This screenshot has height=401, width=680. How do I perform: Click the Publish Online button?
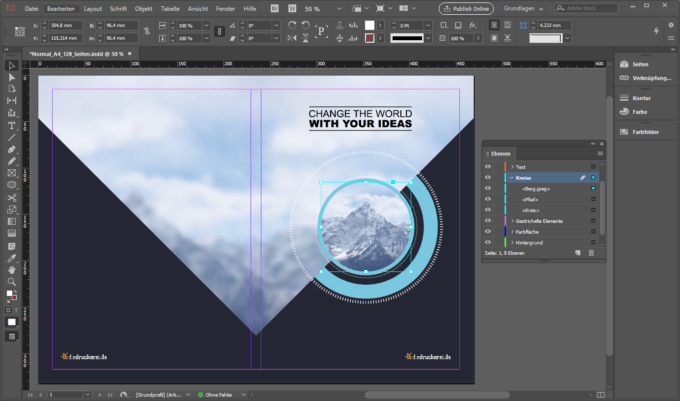pyautogui.click(x=466, y=9)
